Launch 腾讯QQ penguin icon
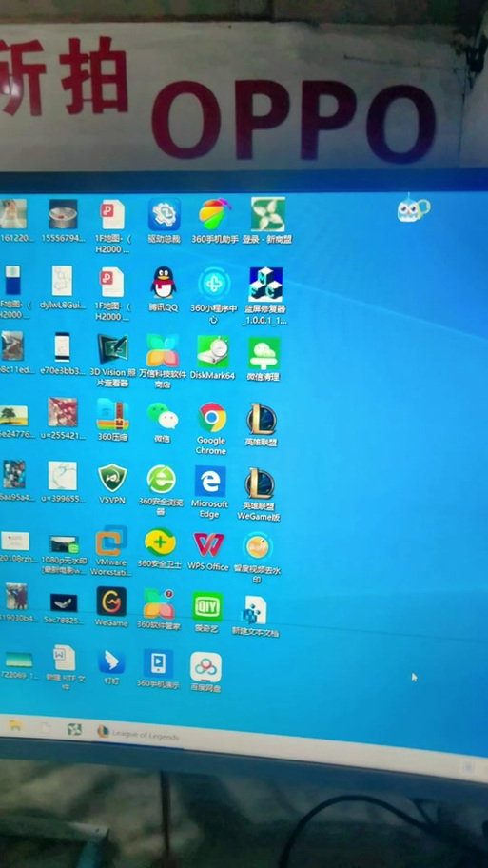 coord(164,290)
